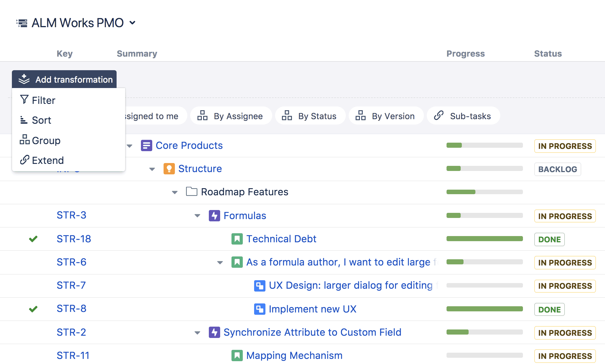Click the Synchronize Attribute bolt icon
This screenshot has height=364, width=605.
(214, 332)
